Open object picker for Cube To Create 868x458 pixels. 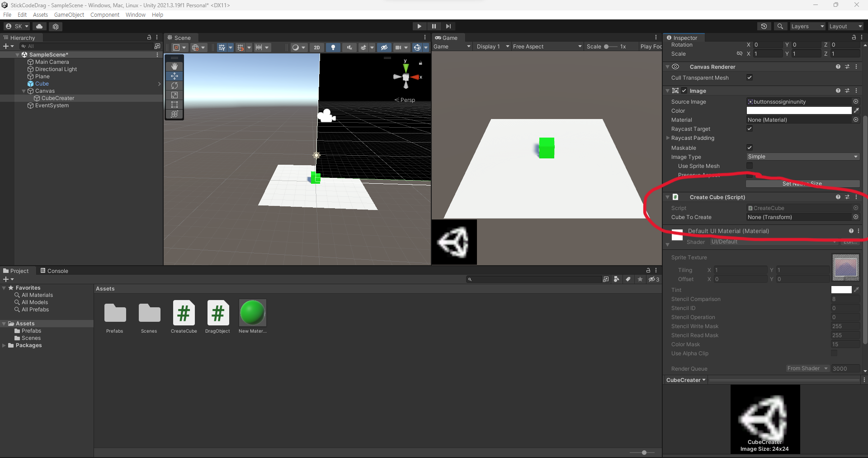click(x=856, y=217)
